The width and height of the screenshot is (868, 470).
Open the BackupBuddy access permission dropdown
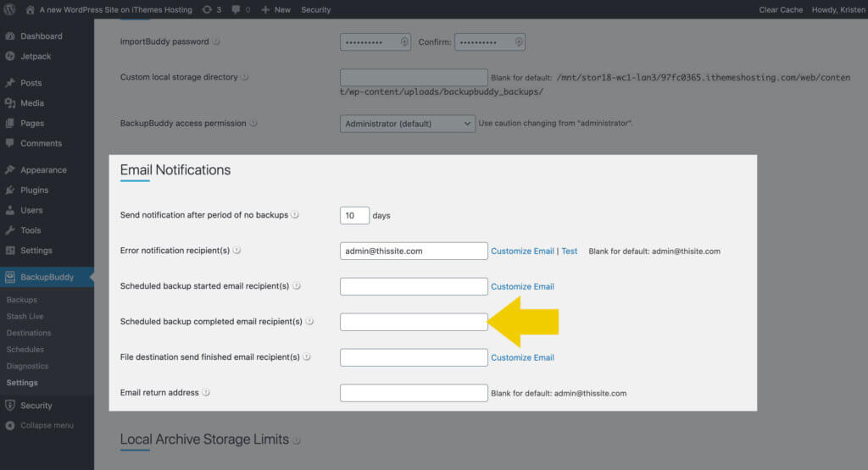click(x=408, y=124)
